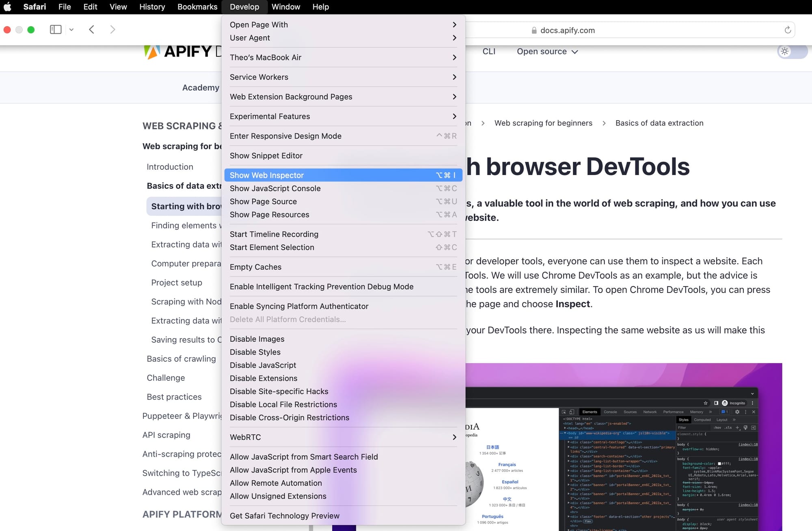Expand the Open source dropdown
Viewport: 812px width, 531px height.
pyautogui.click(x=546, y=52)
